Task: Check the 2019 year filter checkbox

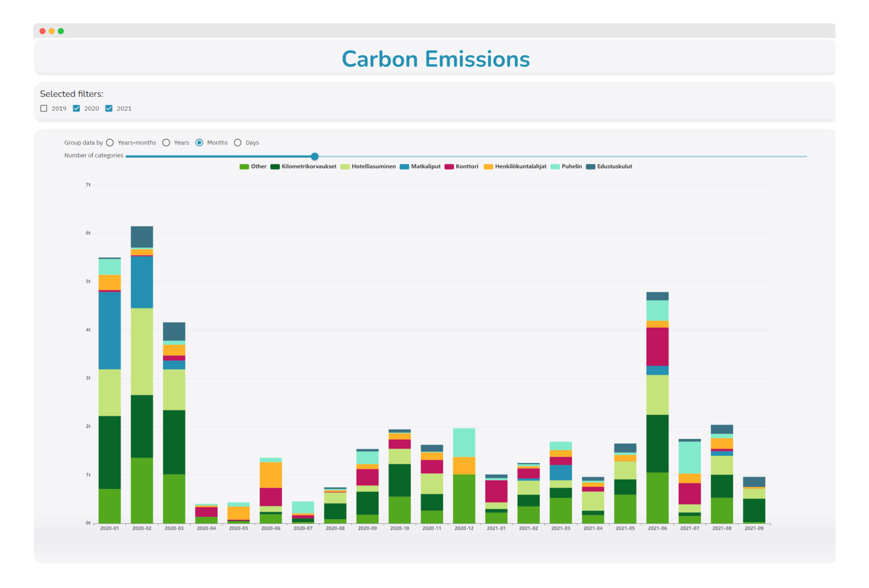Action: tap(44, 108)
